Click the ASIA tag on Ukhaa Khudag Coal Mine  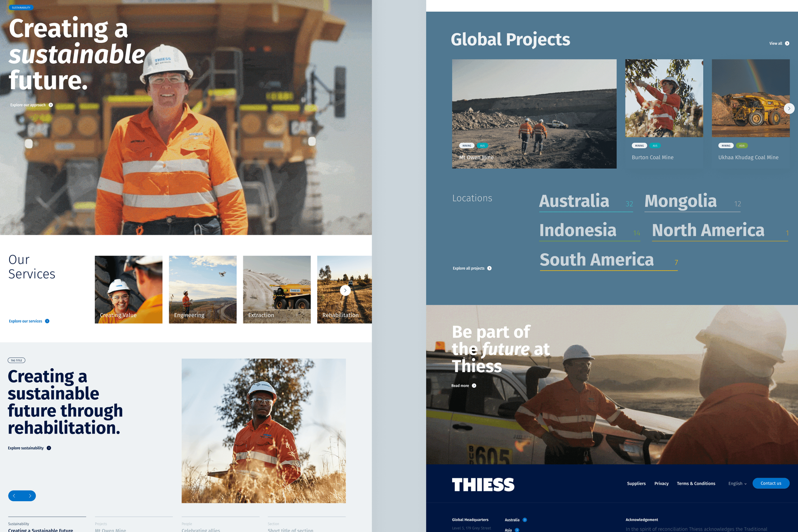[x=742, y=146]
